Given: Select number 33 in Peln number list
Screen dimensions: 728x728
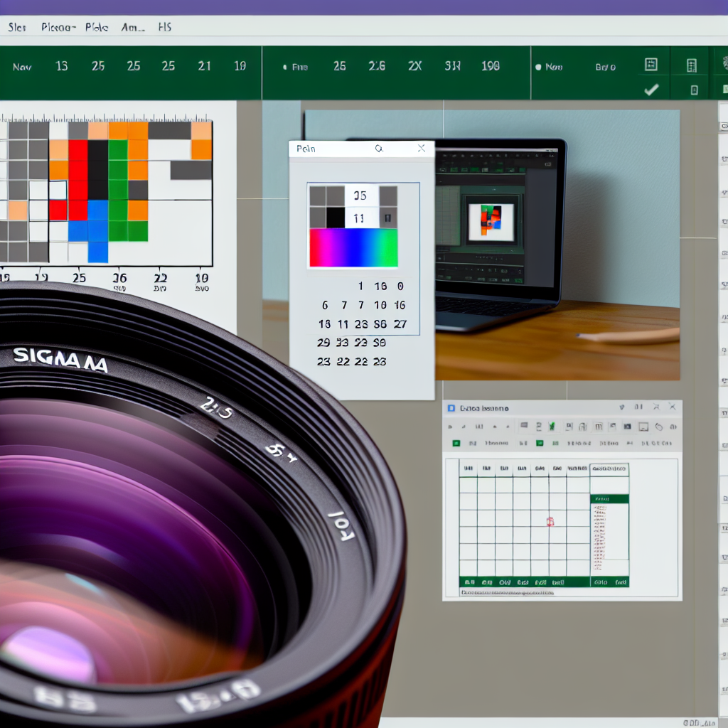Looking at the screenshot, I should pyautogui.click(x=342, y=343).
